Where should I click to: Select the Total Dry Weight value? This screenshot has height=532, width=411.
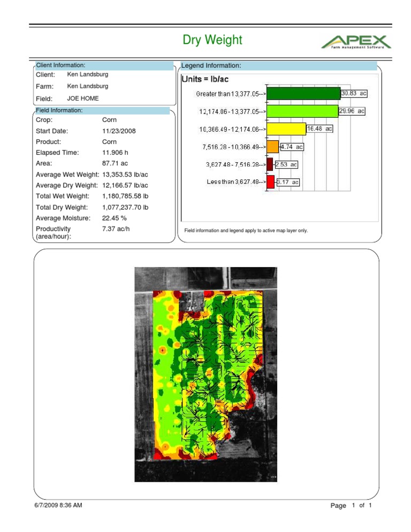pyautogui.click(x=125, y=207)
